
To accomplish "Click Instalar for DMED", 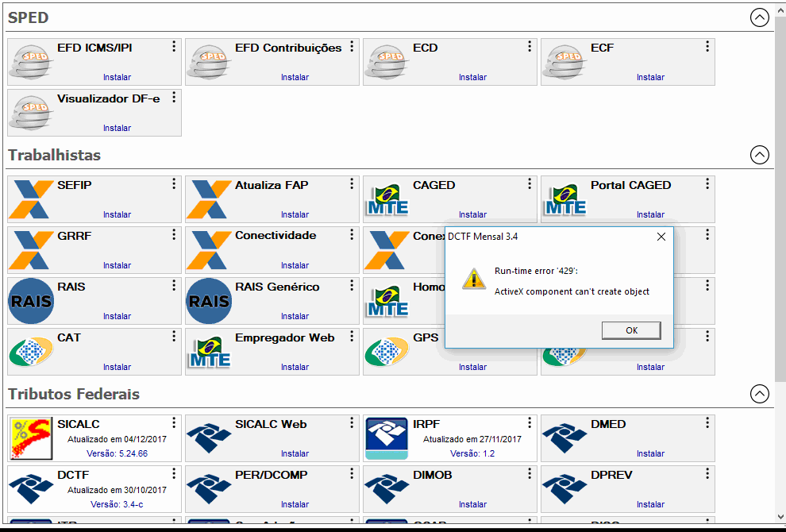I will coord(650,453).
